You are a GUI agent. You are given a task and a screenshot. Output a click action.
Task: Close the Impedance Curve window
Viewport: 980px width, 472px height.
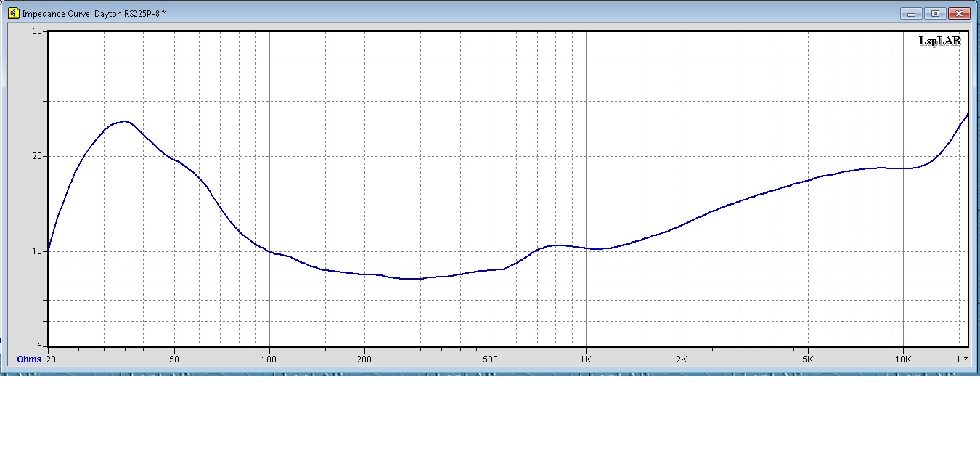point(960,13)
